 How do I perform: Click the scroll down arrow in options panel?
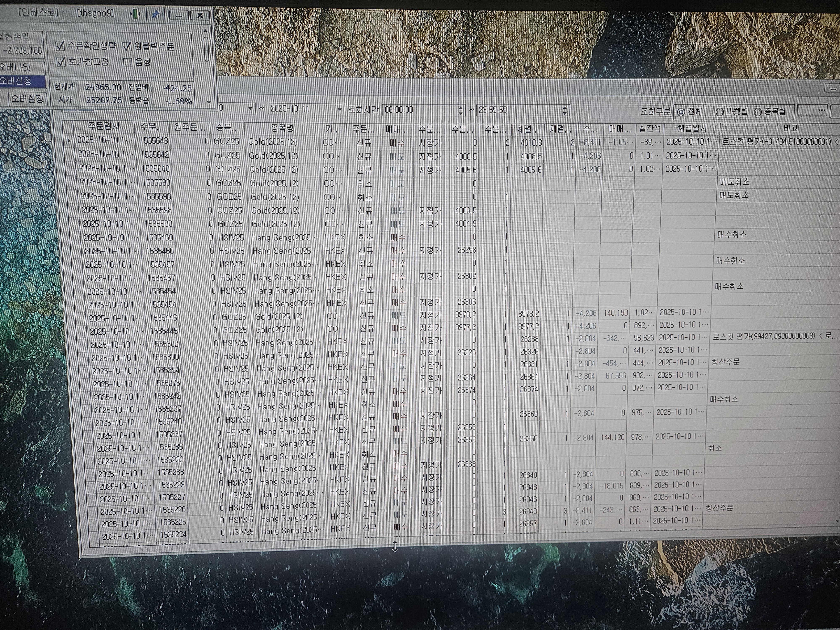(209, 102)
